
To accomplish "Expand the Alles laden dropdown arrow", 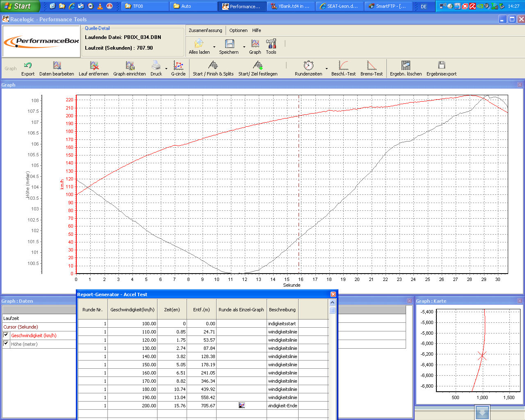I will 214,47.
